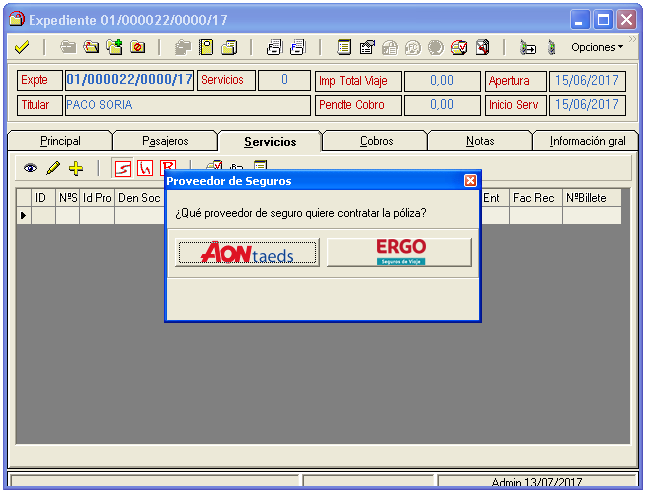Image resolution: width=645 pixels, height=493 pixels.
Task: Click the envelope with red check icon
Action: click(459, 48)
